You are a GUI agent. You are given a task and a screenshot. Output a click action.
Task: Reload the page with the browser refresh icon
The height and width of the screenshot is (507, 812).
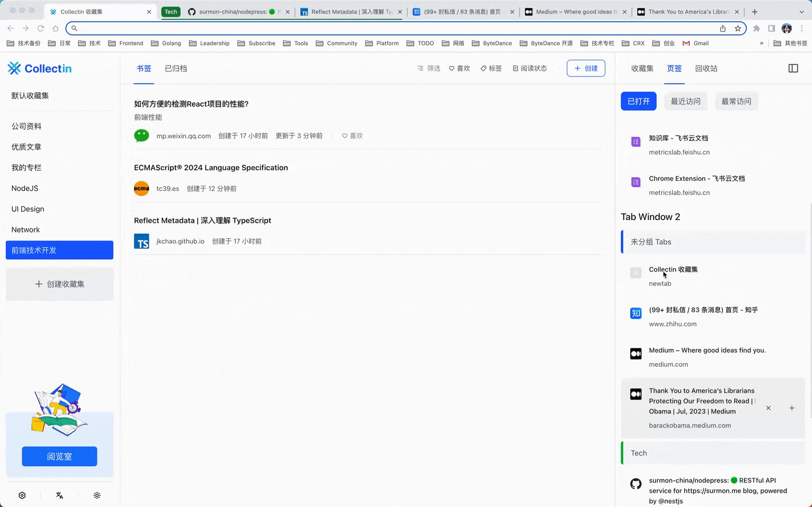pos(41,28)
